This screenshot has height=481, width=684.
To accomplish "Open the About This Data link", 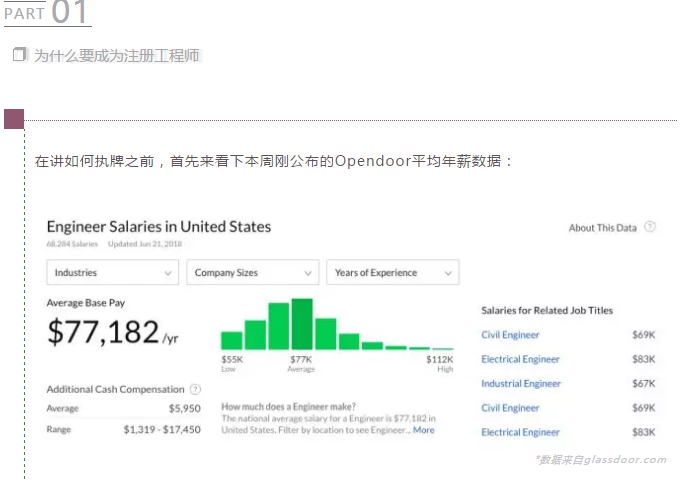I will [602, 228].
